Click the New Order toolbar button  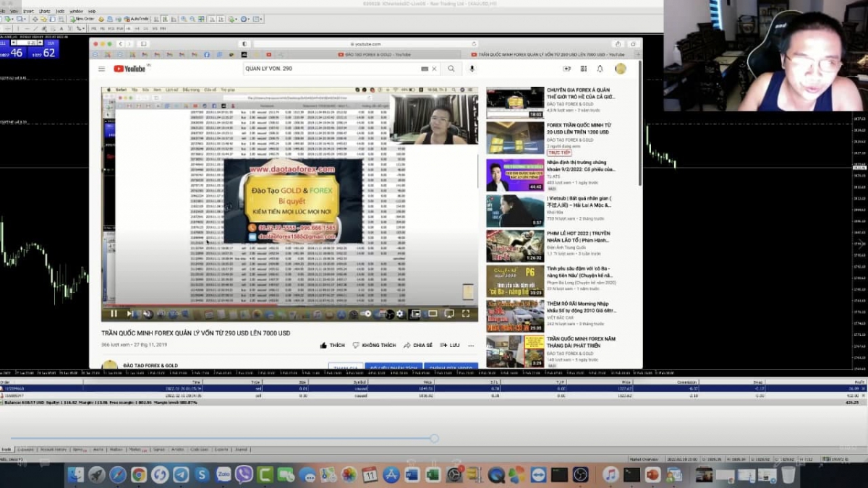(82, 19)
